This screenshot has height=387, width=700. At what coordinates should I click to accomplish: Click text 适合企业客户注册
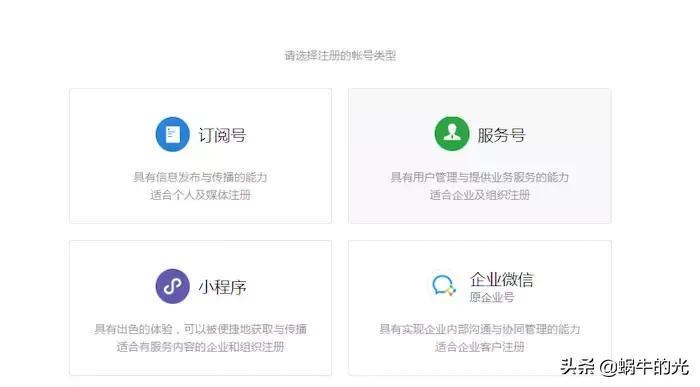[x=480, y=347]
